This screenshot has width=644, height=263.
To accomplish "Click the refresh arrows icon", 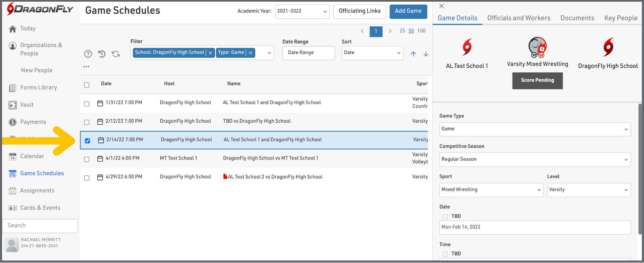I will [x=116, y=54].
